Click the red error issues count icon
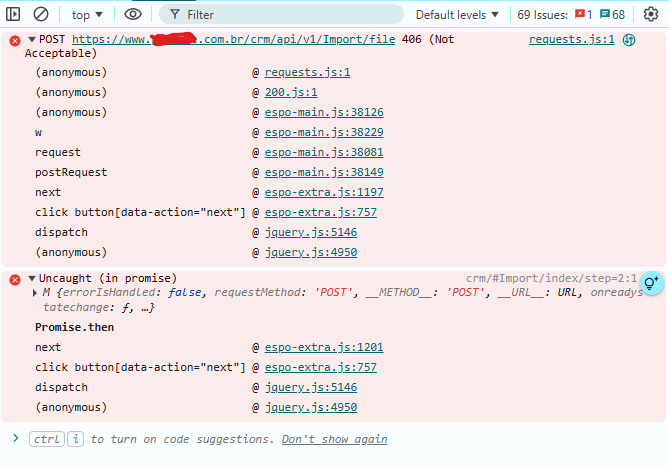The width and height of the screenshot is (669, 467). pos(579,15)
